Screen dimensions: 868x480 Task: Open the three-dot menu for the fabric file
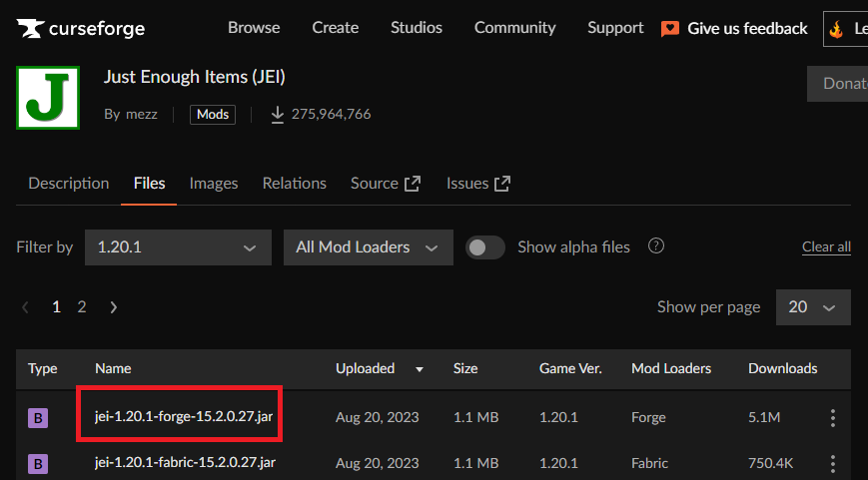(x=833, y=463)
